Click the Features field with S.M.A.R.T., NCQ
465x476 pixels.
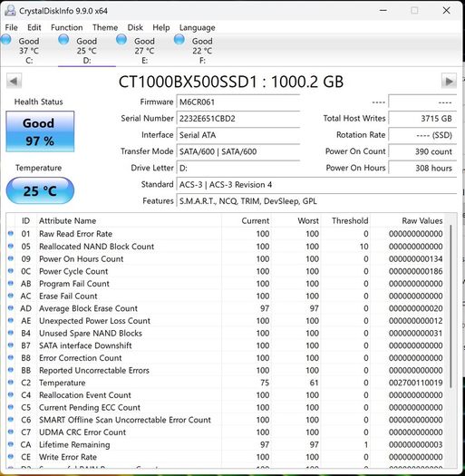316,200
